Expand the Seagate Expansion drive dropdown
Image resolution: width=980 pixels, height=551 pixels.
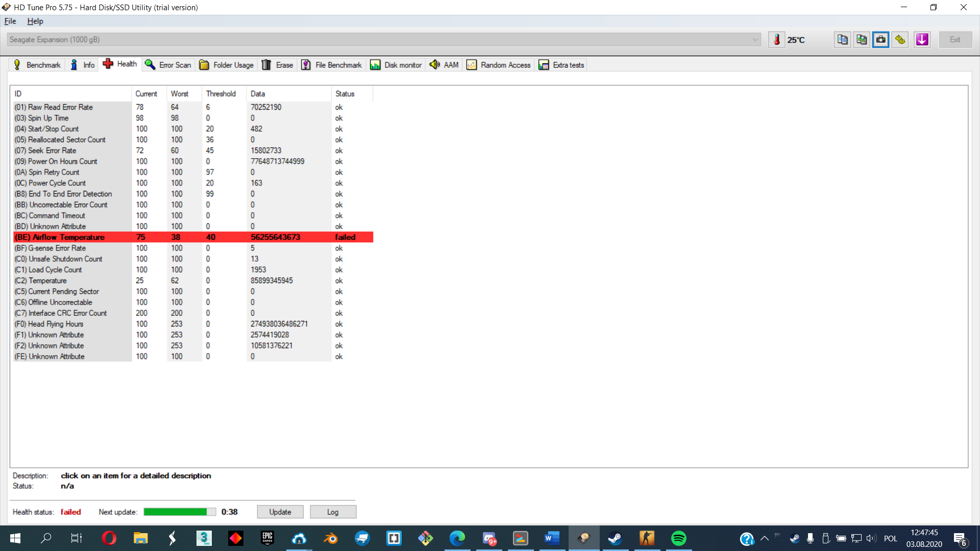755,40
